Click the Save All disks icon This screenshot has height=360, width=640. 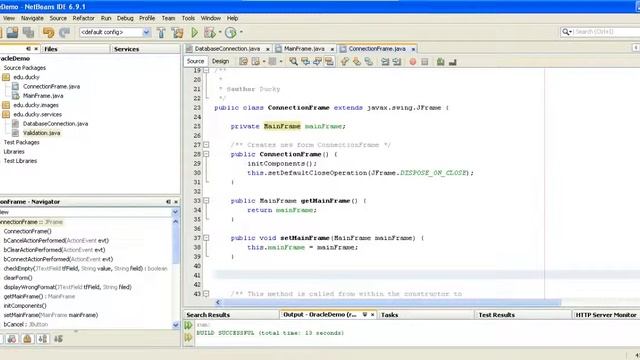pyautogui.click(x=28, y=32)
